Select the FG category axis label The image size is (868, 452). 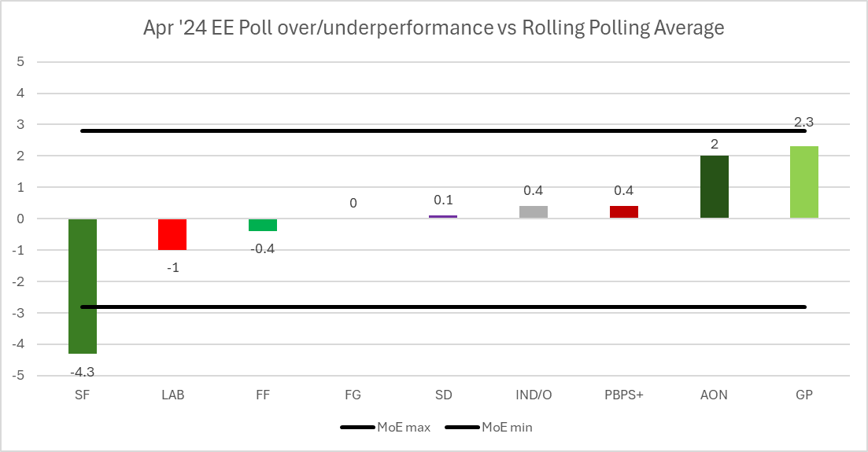tap(353, 395)
